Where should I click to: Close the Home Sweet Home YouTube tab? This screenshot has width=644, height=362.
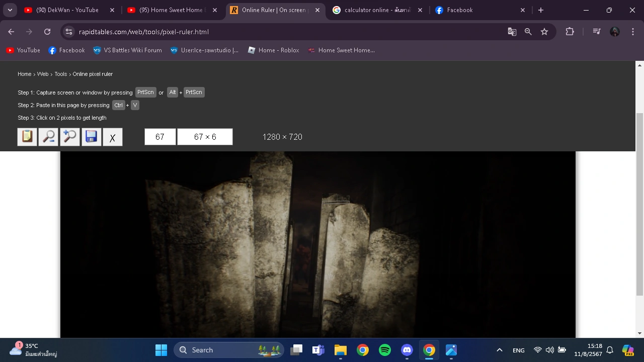pyautogui.click(x=215, y=10)
